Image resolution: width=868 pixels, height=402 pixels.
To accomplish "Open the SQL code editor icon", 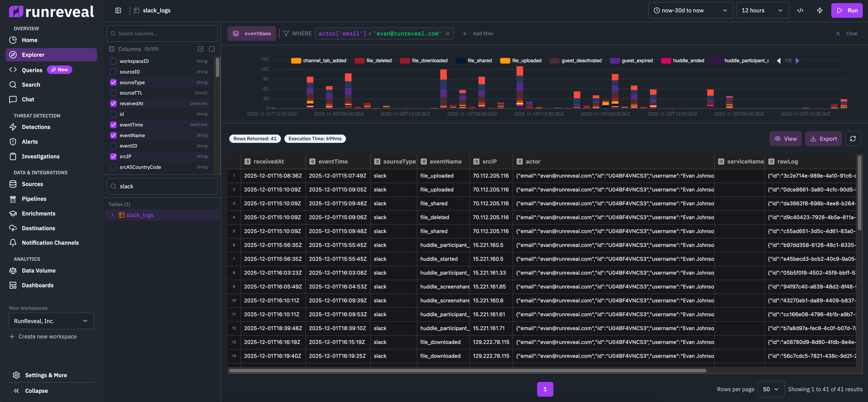I will pyautogui.click(x=800, y=10).
